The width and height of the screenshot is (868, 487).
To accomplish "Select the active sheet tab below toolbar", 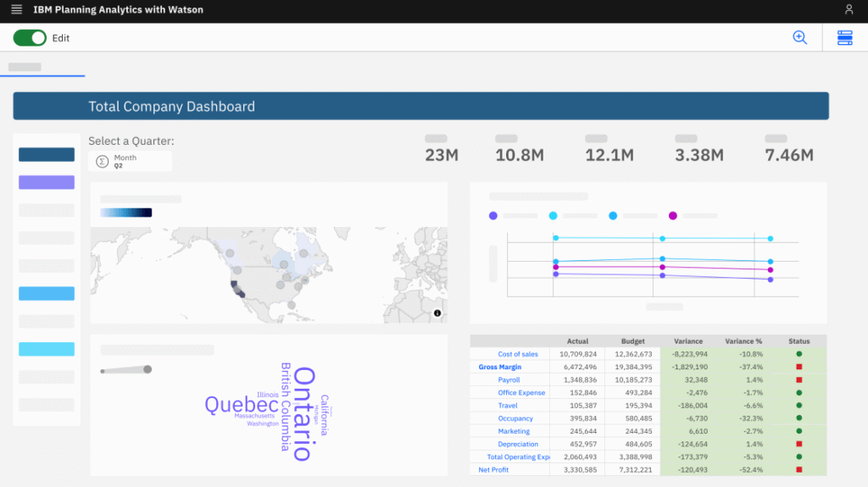I will (25, 67).
